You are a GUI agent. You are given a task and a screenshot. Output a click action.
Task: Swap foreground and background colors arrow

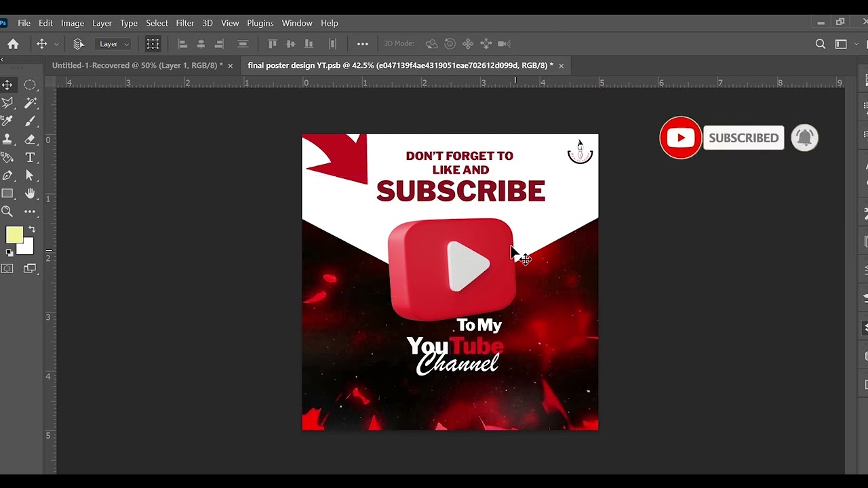[x=32, y=230]
